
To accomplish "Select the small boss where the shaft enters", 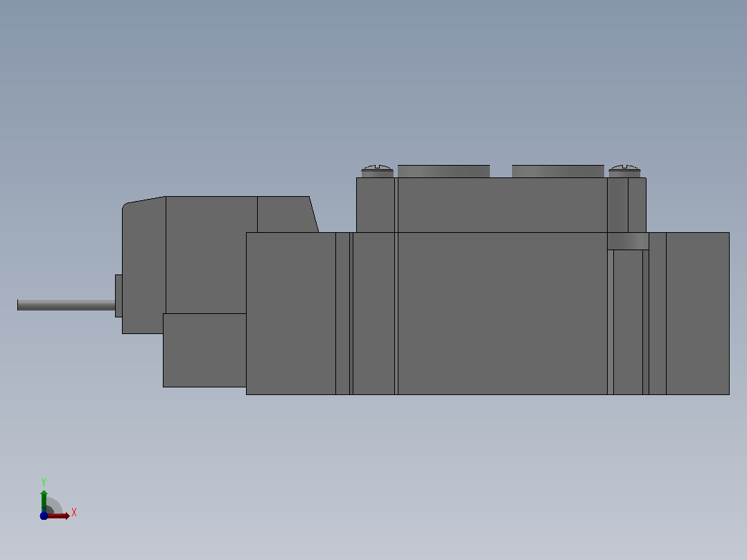I will [118, 295].
